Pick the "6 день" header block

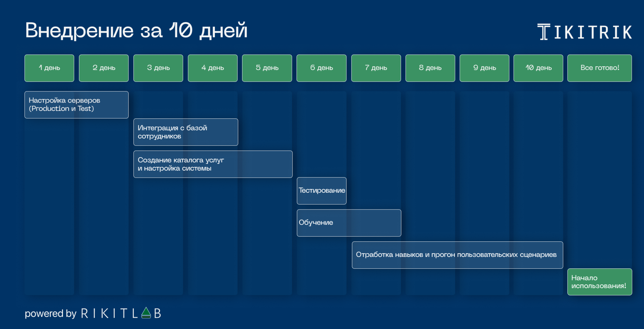[x=321, y=68]
